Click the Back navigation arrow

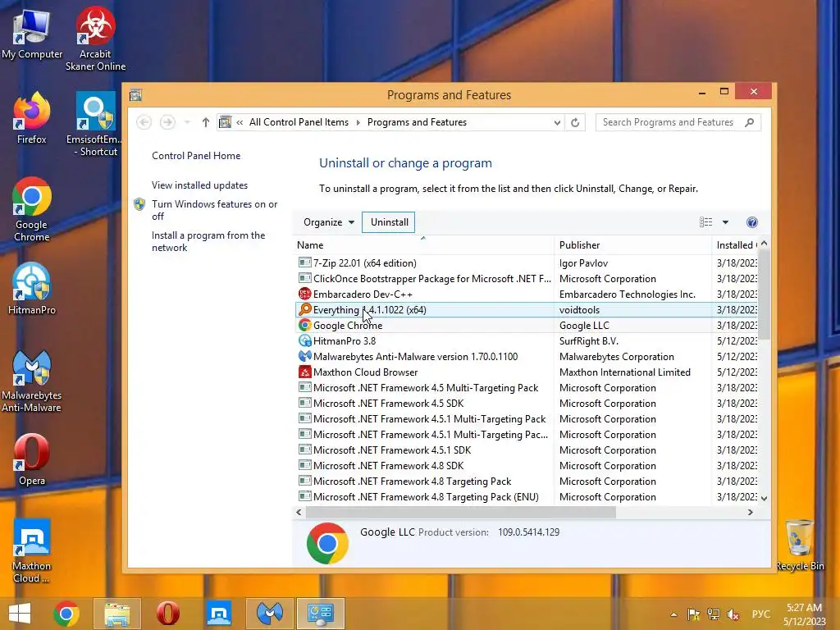(x=144, y=122)
